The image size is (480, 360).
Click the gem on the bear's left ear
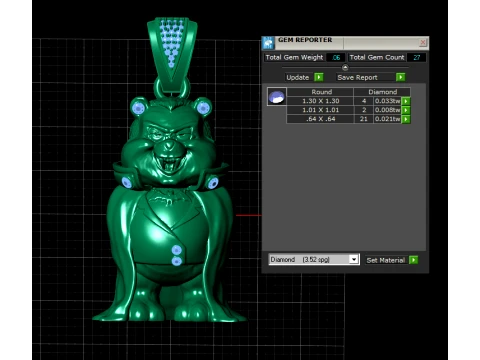point(138,108)
